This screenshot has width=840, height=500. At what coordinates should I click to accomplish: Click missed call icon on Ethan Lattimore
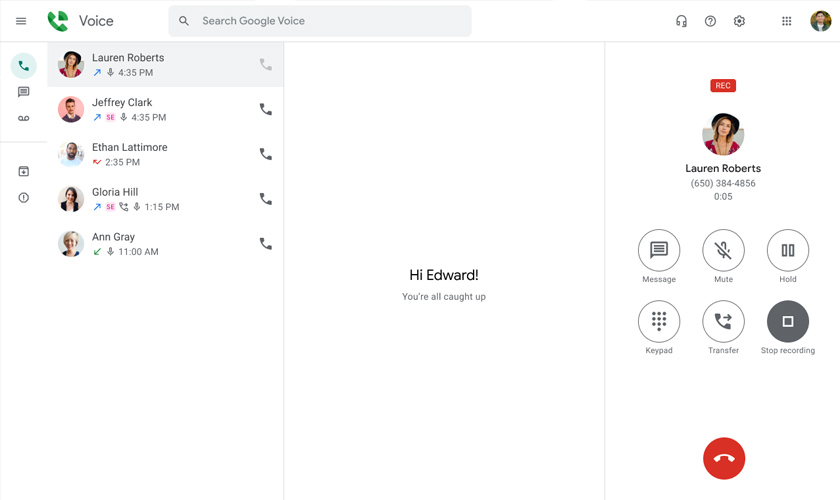coord(97,162)
